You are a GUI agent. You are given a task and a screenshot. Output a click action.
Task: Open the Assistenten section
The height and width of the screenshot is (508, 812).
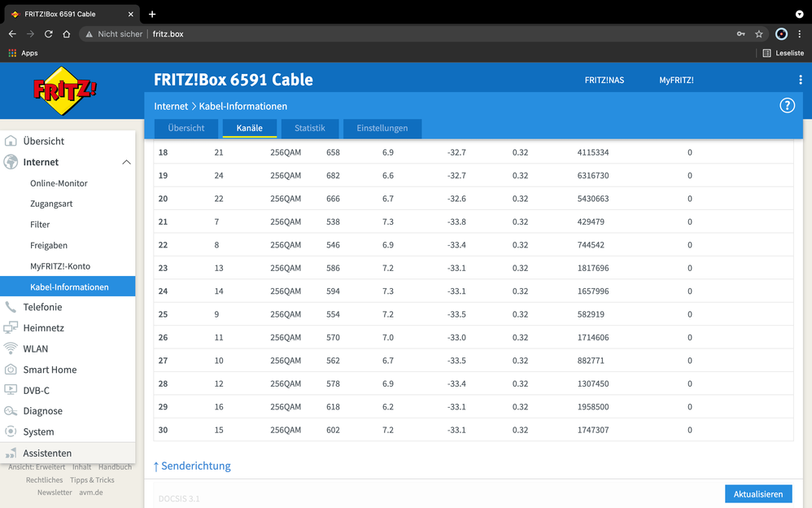pos(68,453)
